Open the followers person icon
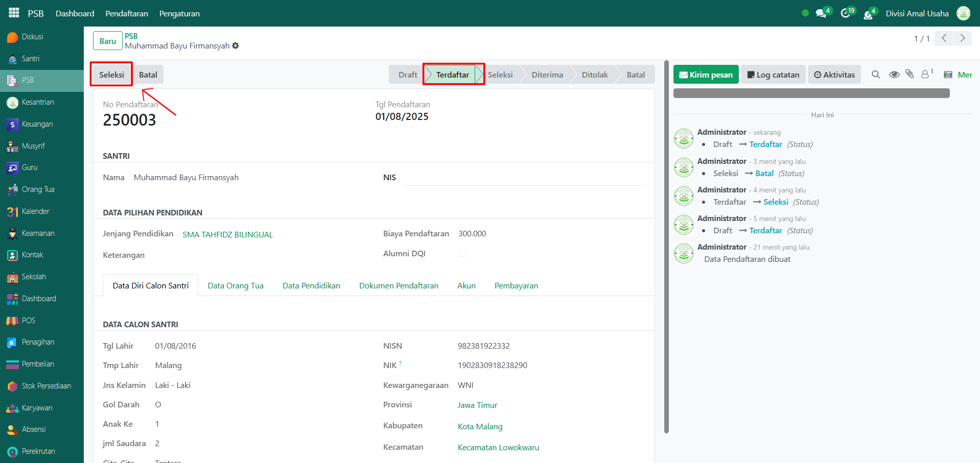Image resolution: width=980 pixels, height=463 pixels. click(x=925, y=75)
